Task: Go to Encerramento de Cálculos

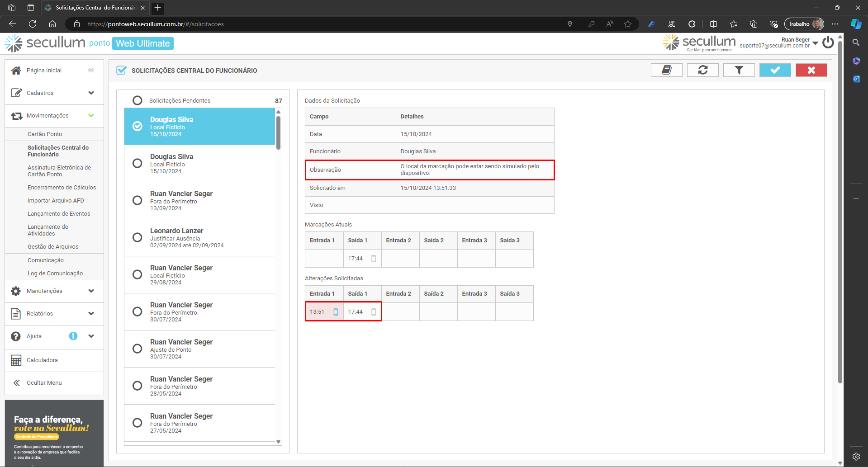Action: 62,188
